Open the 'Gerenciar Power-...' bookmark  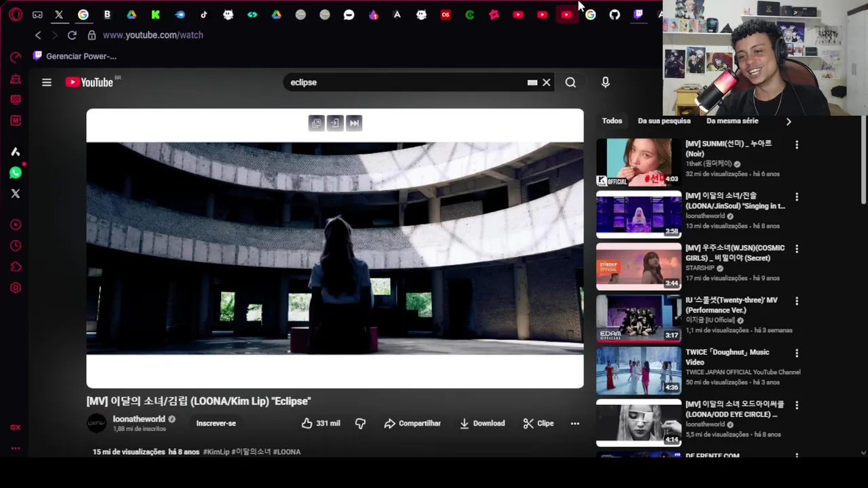pyautogui.click(x=75, y=56)
